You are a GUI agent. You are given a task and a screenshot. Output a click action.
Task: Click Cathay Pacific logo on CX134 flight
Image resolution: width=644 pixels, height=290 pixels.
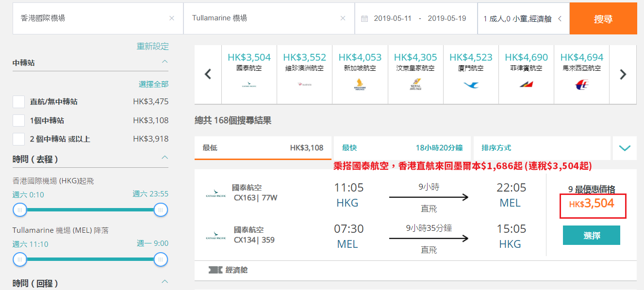[x=216, y=236]
